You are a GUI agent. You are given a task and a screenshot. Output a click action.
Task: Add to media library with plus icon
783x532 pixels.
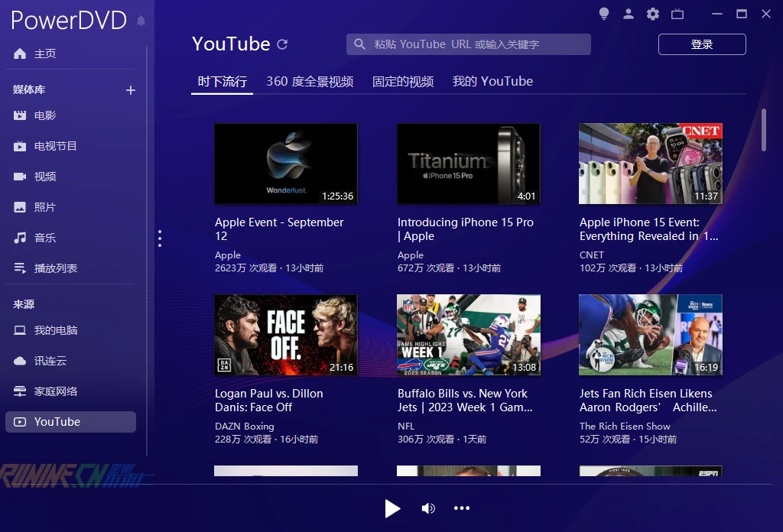131,90
